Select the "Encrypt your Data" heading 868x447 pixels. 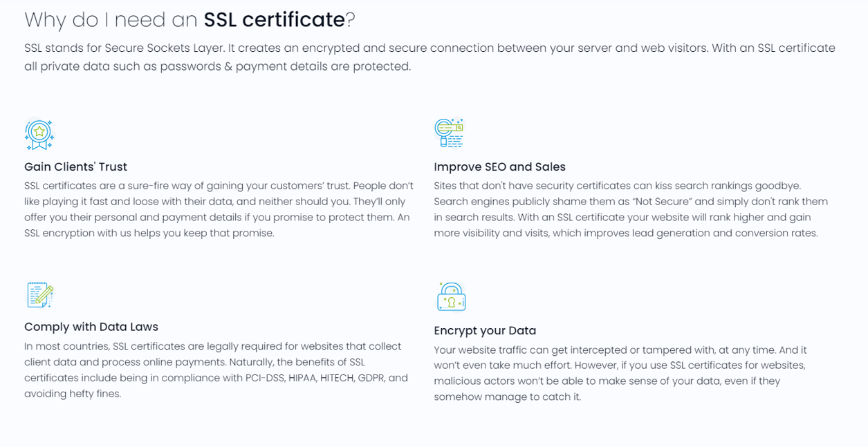485,330
